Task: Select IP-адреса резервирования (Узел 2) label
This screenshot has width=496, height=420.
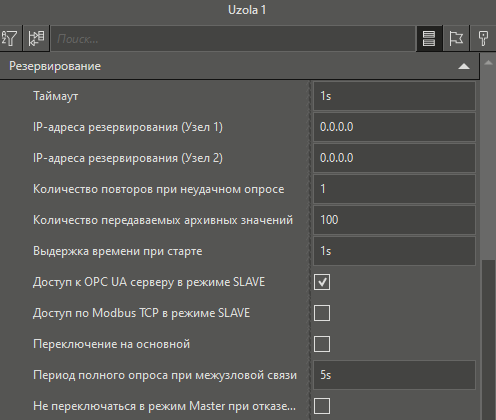Action: (x=128, y=158)
